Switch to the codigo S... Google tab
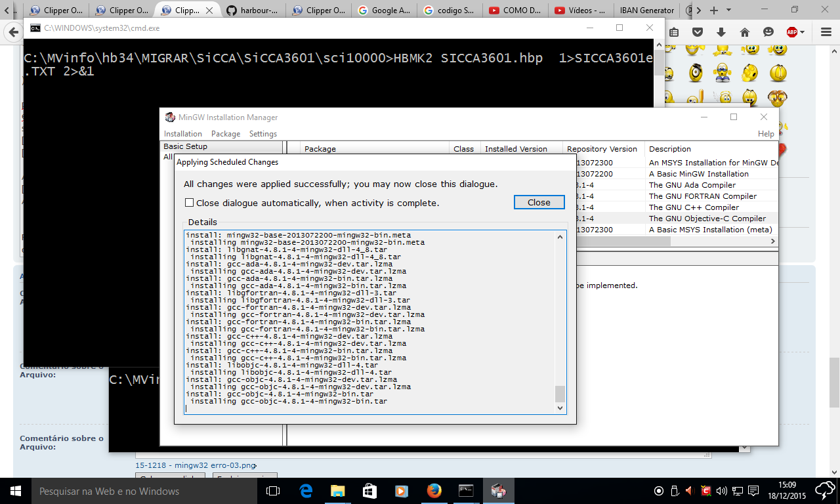The height and width of the screenshot is (504, 840). coord(450,10)
